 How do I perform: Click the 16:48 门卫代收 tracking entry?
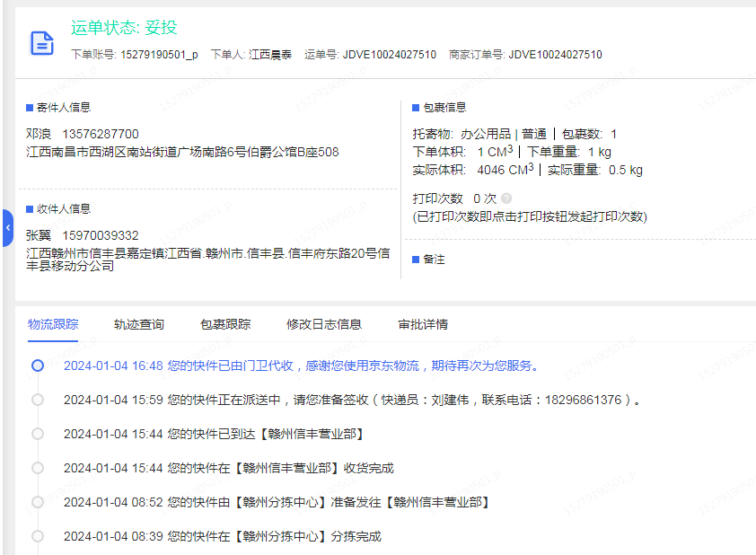coord(302,366)
